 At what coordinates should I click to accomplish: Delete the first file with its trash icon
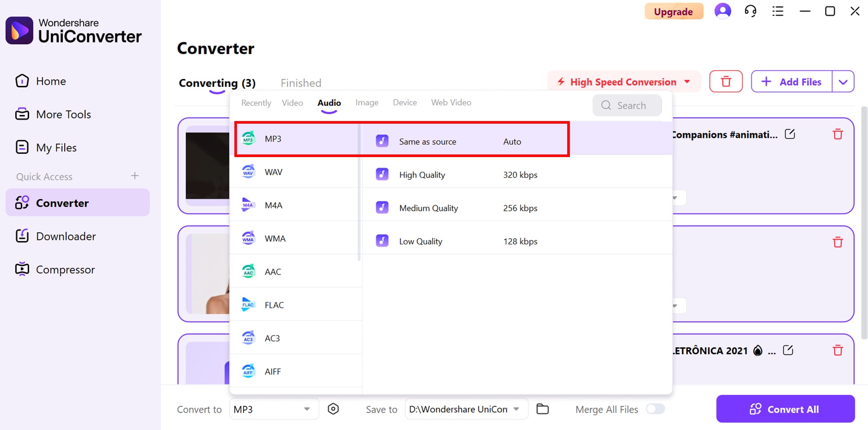(x=838, y=135)
